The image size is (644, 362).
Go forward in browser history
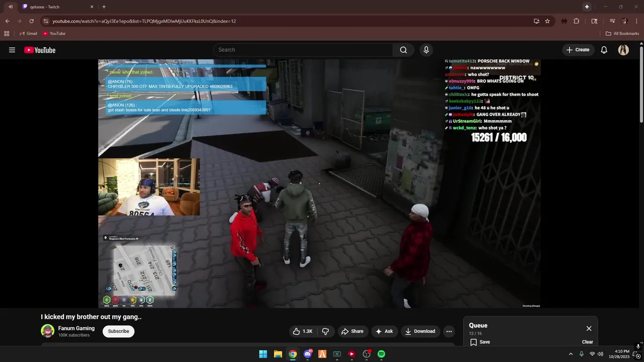click(x=20, y=21)
